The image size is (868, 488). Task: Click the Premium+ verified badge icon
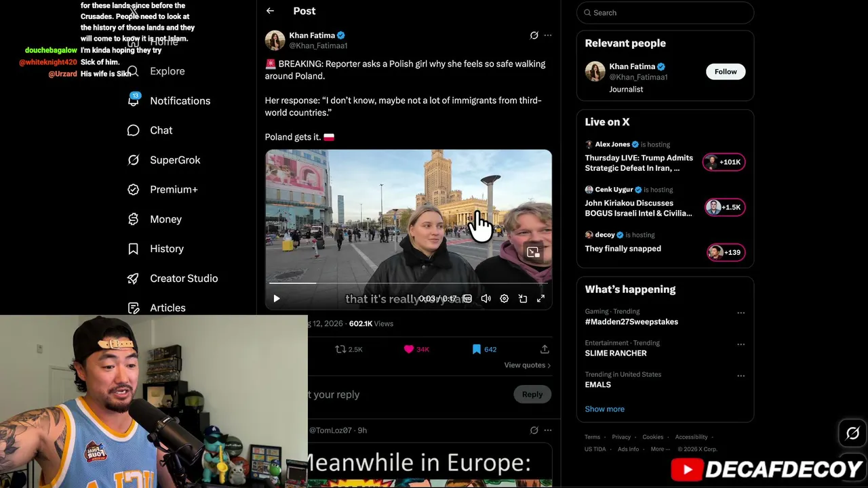click(134, 190)
